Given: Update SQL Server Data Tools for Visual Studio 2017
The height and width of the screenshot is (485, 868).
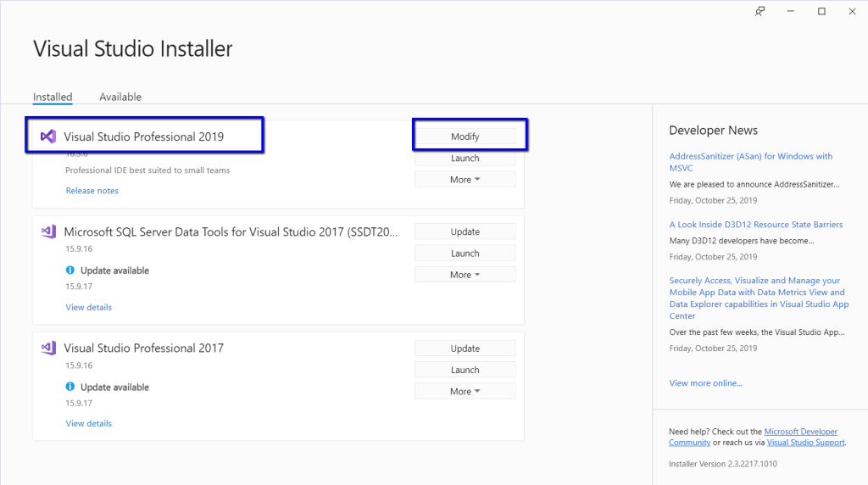Looking at the screenshot, I should 465,231.
